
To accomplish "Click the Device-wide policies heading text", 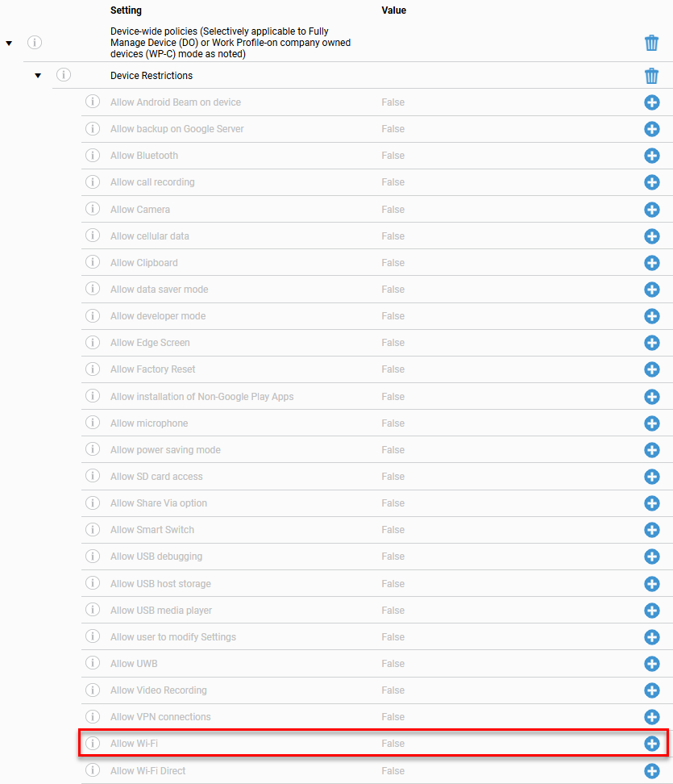I will [231, 43].
